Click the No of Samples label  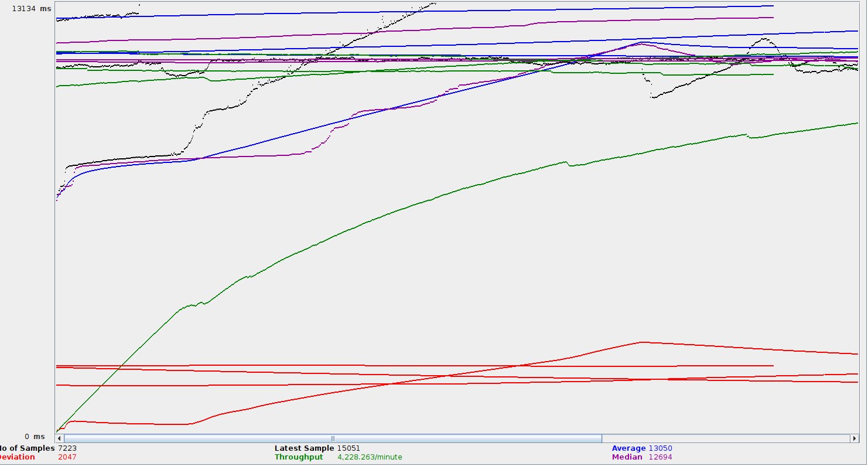(x=28, y=448)
